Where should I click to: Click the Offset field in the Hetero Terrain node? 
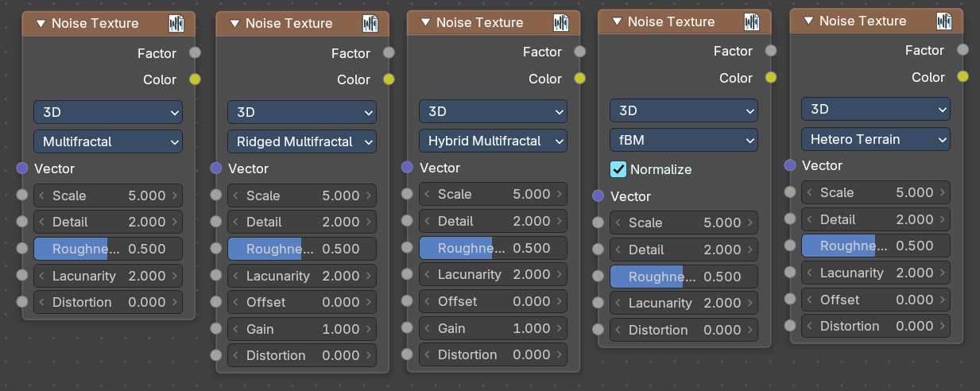876,300
